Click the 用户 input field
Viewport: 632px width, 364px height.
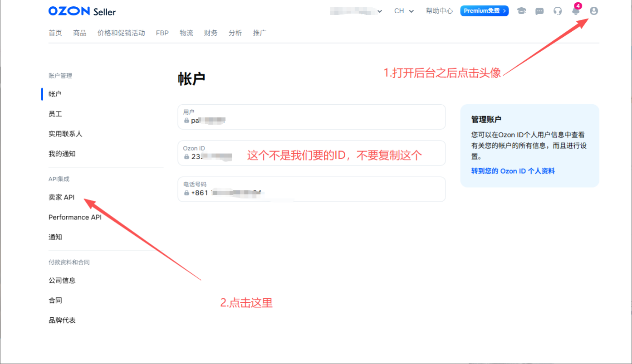(312, 117)
